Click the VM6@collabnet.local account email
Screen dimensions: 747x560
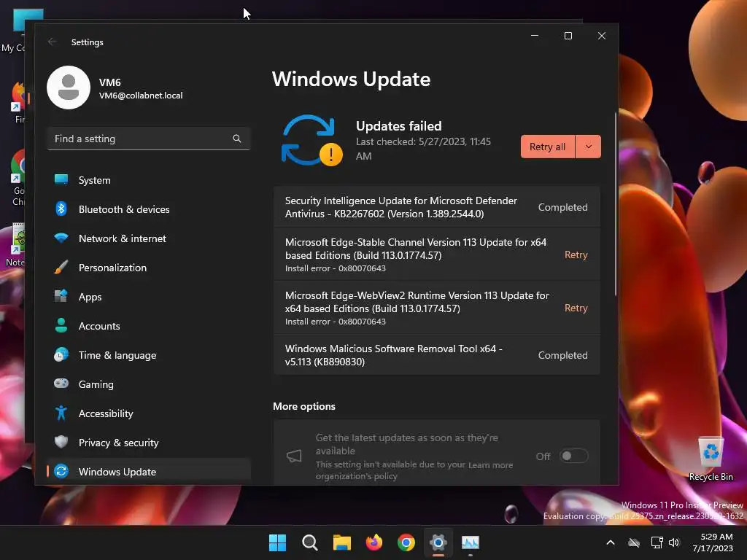click(141, 96)
